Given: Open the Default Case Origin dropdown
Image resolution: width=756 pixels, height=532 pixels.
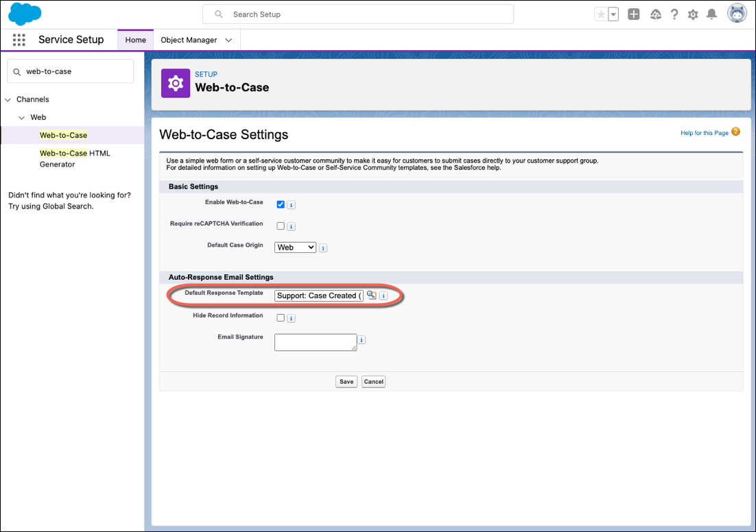Looking at the screenshot, I should pos(295,247).
